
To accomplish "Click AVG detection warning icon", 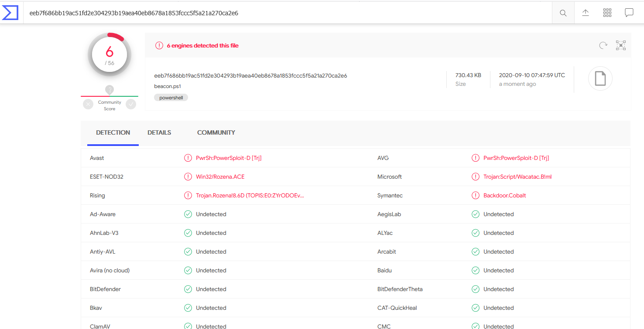I will [476, 158].
